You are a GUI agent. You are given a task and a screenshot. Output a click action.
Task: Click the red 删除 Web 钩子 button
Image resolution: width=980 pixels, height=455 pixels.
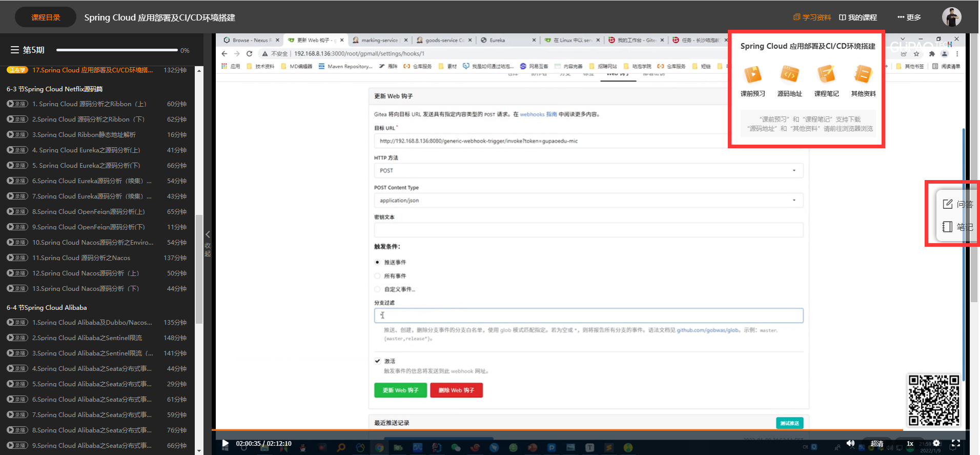[456, 390]
